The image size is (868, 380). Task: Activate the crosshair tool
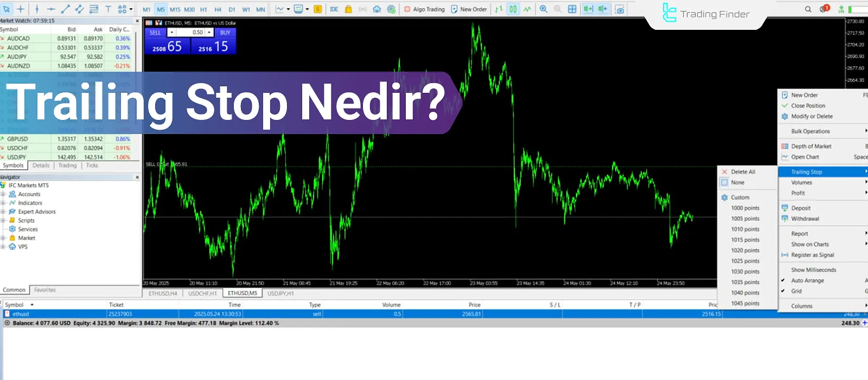tap(21, 9)
